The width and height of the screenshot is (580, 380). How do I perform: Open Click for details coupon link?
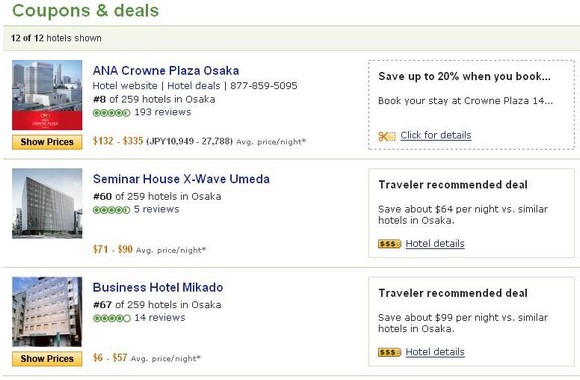click(x=436, y=135)
